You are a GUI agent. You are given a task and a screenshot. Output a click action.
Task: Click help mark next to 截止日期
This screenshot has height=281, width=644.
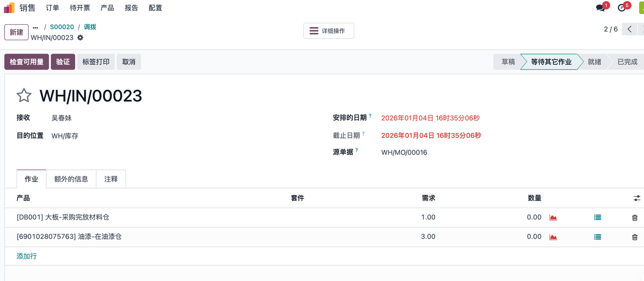click(363, 133)
